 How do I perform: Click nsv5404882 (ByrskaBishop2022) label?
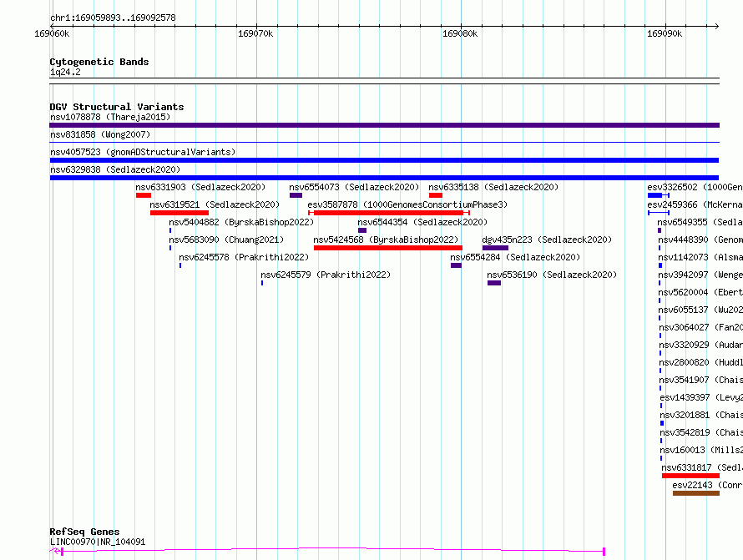[241, 222]
